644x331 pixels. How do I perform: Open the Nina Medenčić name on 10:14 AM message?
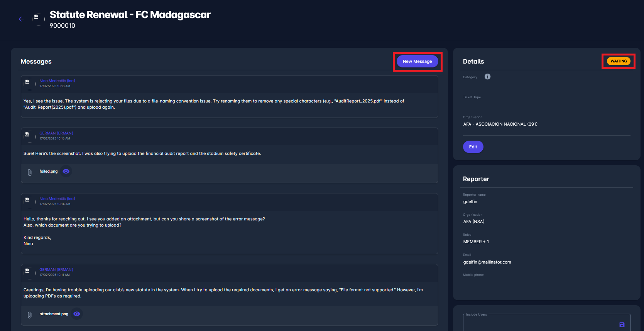(x=57, y=199)
